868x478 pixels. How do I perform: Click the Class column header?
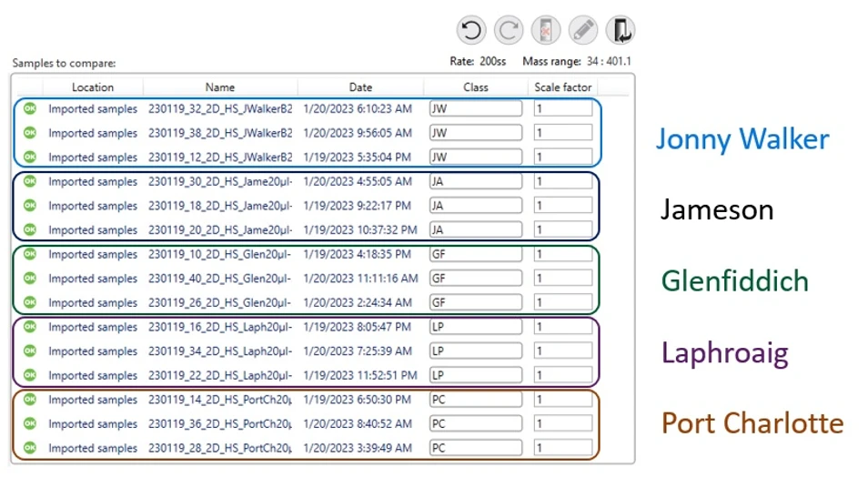tap(476, 87)
